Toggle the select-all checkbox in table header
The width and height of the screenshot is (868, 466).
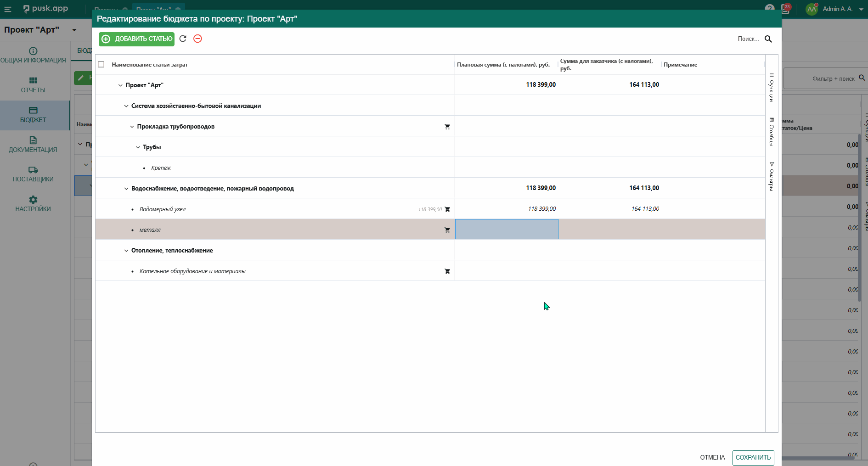coord(101,65)
